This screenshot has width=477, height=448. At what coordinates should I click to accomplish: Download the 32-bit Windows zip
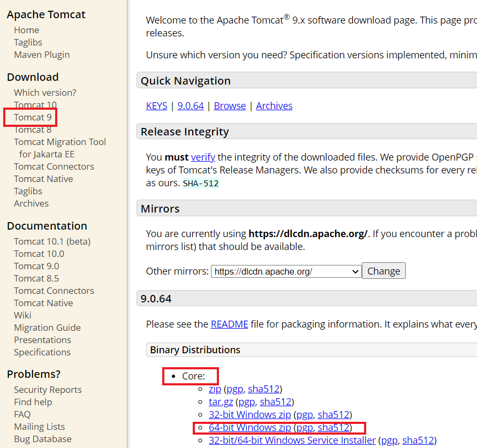(250, 415)
